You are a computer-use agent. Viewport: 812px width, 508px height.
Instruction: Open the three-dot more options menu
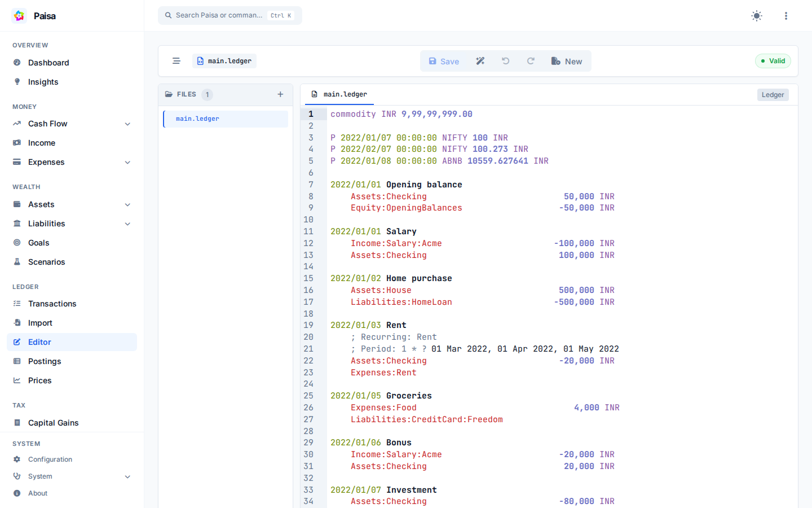[786, 16]
